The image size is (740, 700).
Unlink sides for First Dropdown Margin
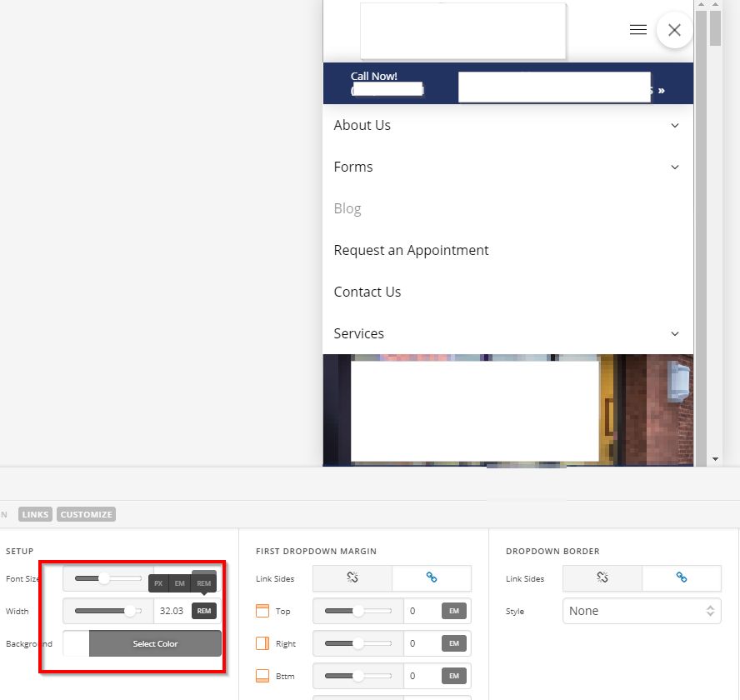coord(352,577)
